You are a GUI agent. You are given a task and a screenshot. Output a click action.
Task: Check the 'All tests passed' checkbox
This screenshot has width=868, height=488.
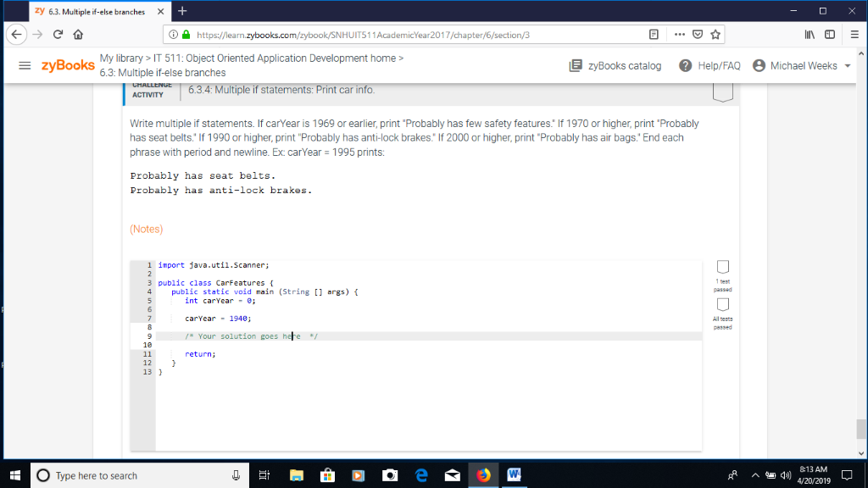click(722, 303)
